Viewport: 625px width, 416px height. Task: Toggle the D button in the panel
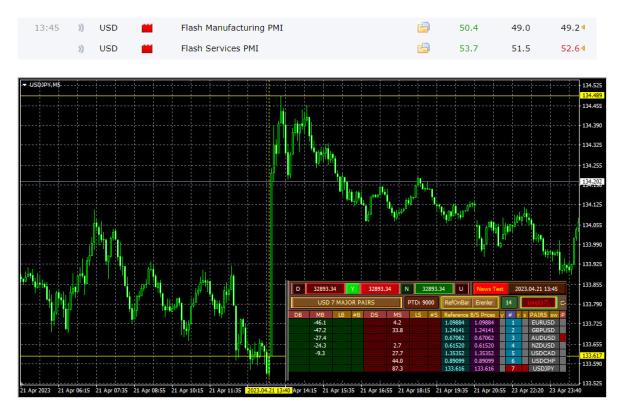click(x=298, y=289)
